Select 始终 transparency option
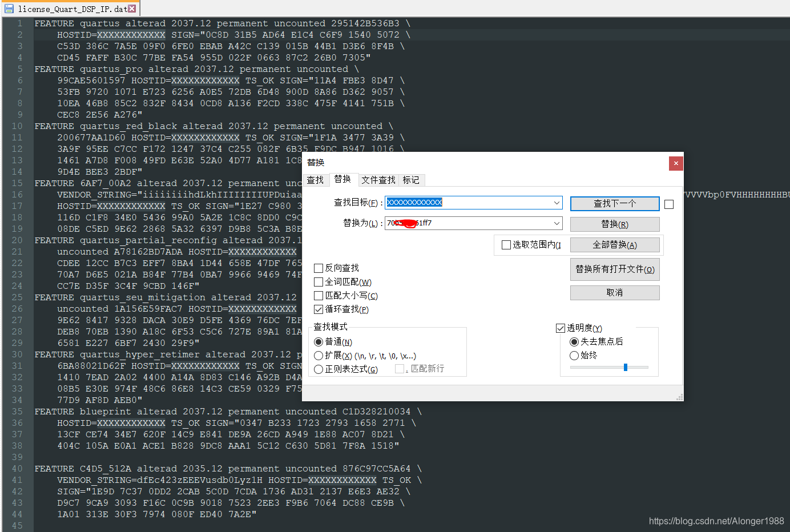The width and height of the screenshot is (790, 532). pos(574,355)
